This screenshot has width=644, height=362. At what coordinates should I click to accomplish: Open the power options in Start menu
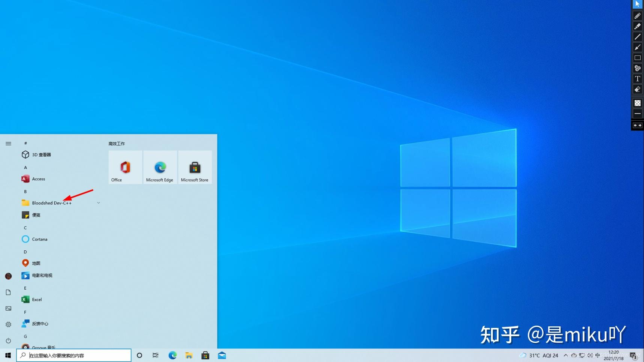point(8,341)
